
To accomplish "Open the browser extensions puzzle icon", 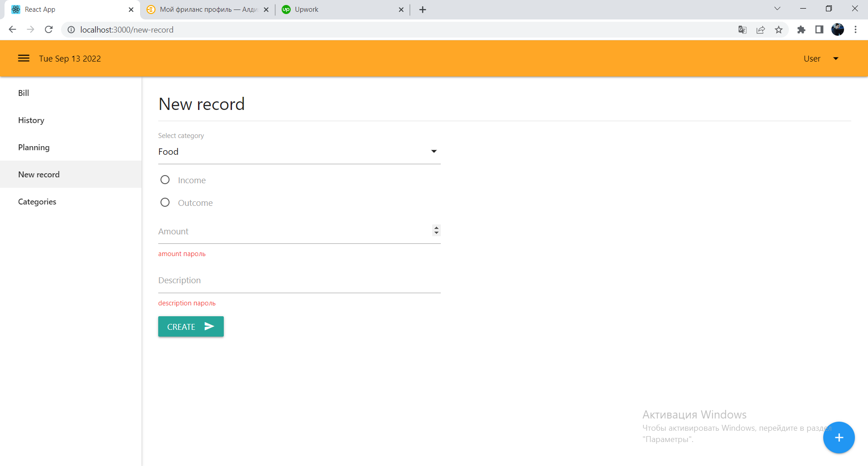I will [x=801, y=30].
